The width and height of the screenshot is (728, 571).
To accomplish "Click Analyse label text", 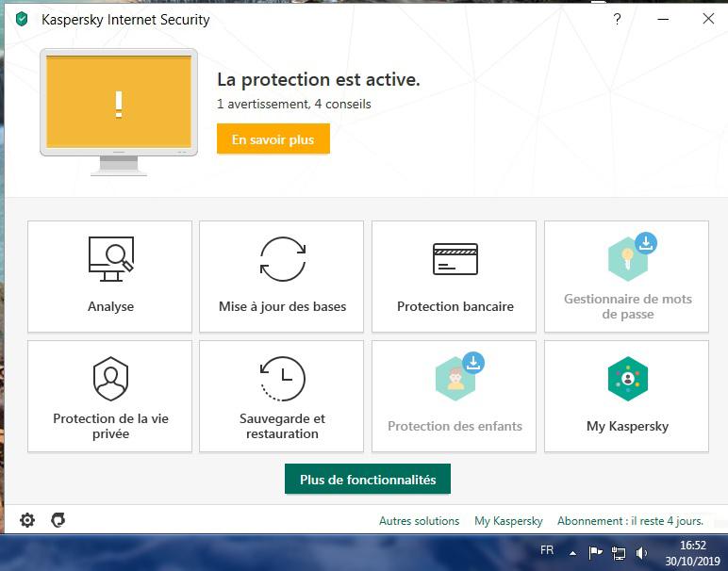I will point(111,306).
